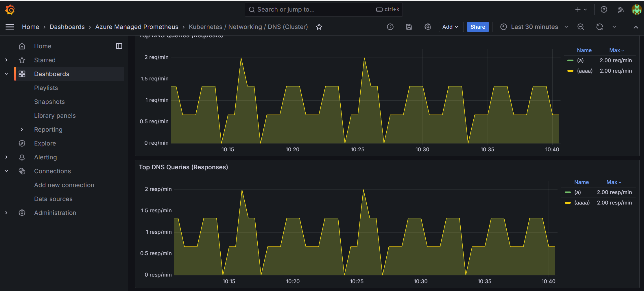Click the Kubernetes / Networking / DNS (Cluster) breadcrumb

point(248,27)
